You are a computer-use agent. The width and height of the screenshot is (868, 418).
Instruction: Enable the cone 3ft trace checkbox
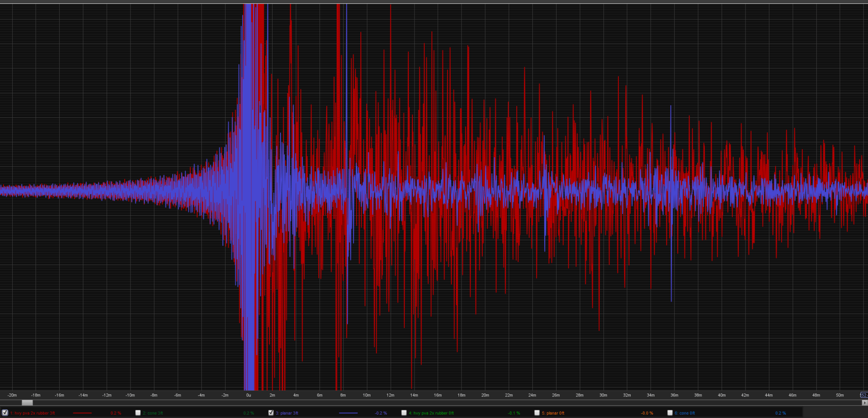coord(138,412)
